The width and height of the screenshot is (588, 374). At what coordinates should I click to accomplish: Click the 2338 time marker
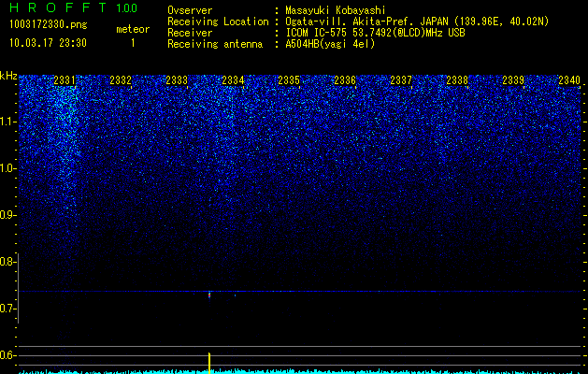coord(457,80)
